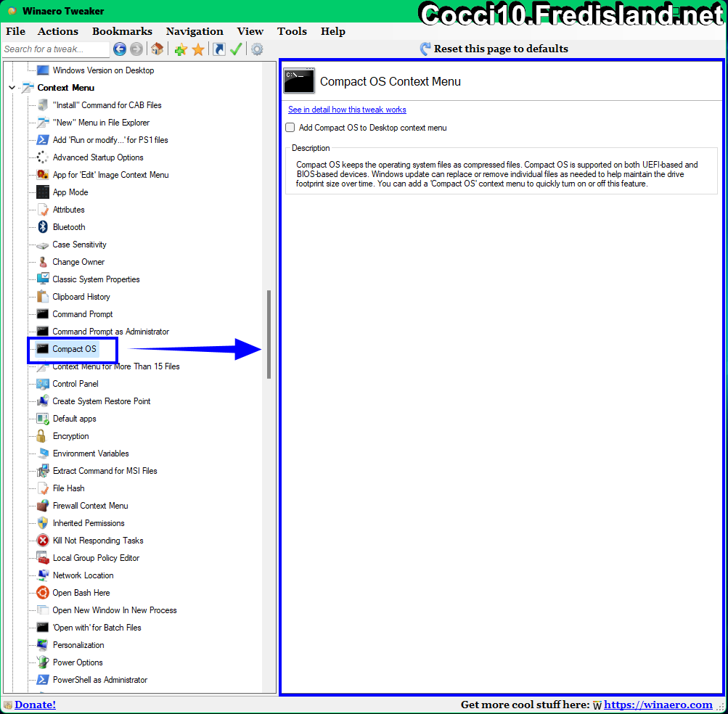Open the home page icon in toolbar
The width and height of the screenshot is (728, 714).
pos(157,49)
